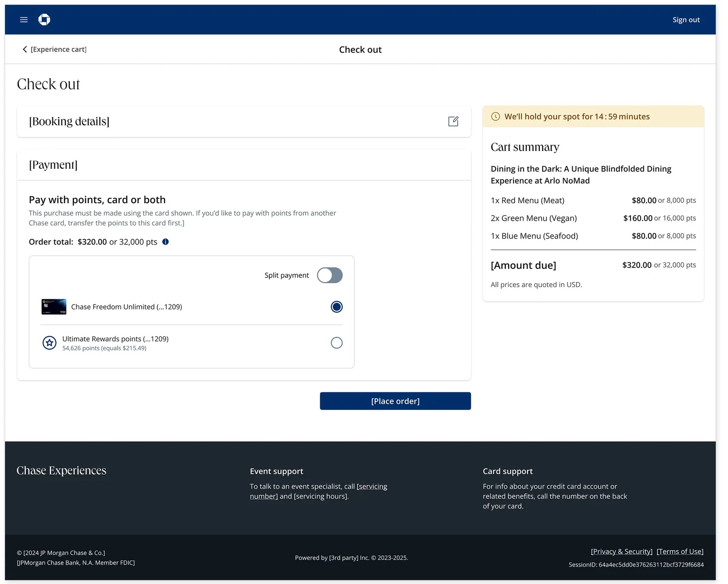
Task: Click the Dining in the Dark event title
Action: [581, 175]
